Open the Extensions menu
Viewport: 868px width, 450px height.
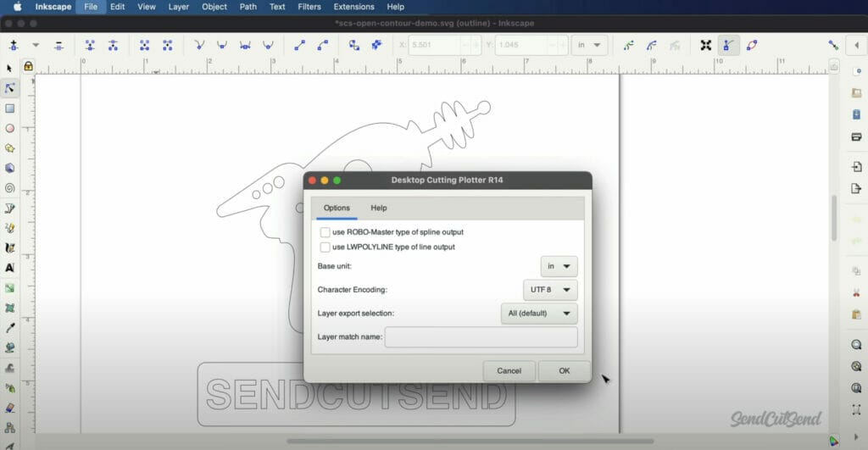click(x=353, y=7)
